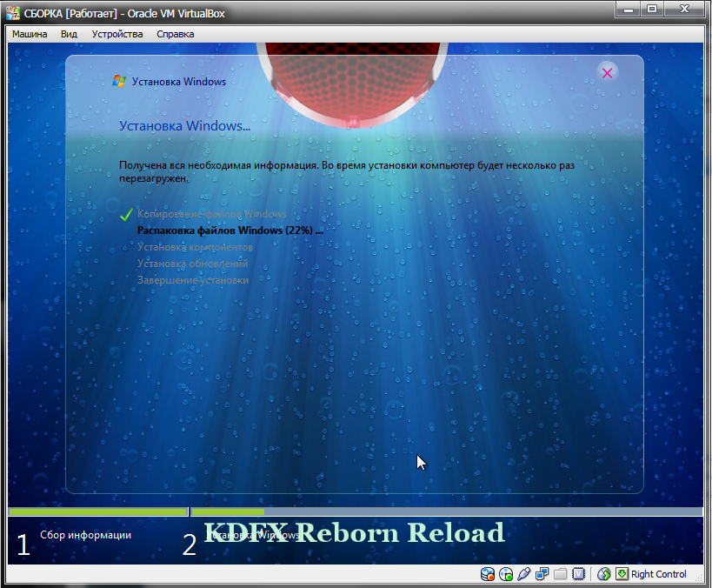Image resolution: width=712 pixels, height=588 pixels.
Task: Click the optical disc activity icon
Action: coord(506,574)
